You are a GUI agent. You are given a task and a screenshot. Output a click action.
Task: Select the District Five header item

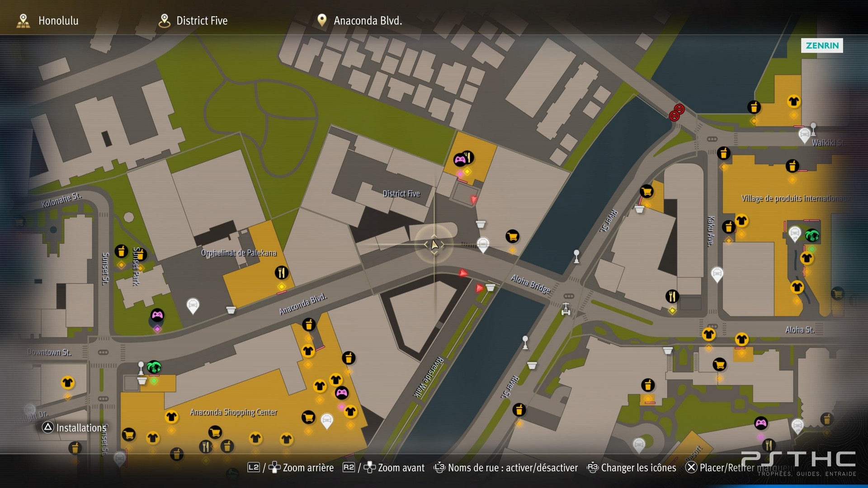pos(193,20)
